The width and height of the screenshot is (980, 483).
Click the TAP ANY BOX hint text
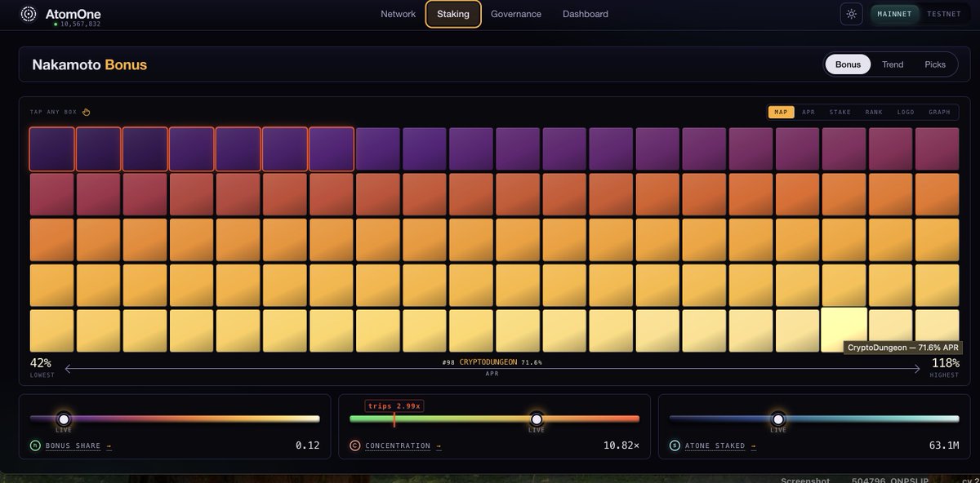coord(53,113)
